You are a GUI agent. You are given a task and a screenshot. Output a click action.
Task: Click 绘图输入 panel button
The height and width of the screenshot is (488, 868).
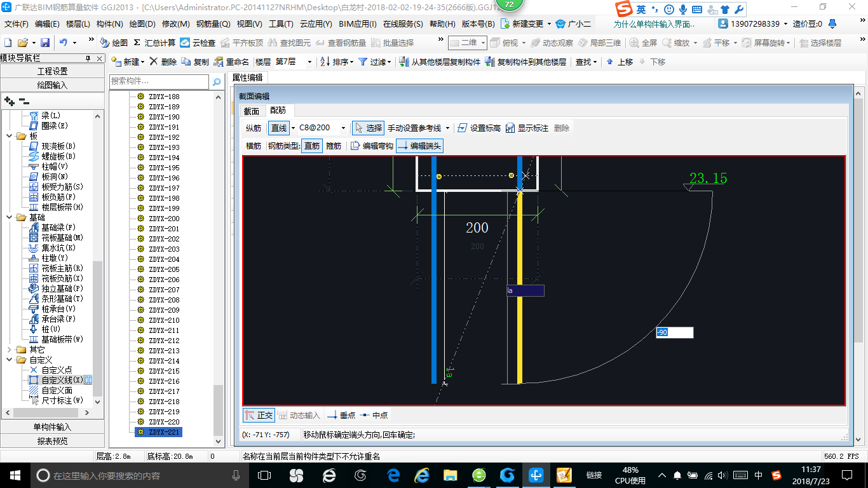pyautogui.click(x=52, y=85)
